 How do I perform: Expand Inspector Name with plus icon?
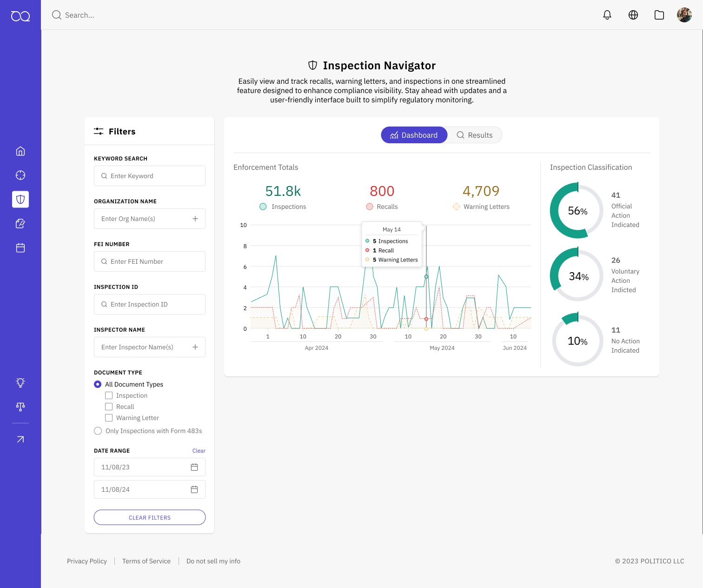[195, 347]
